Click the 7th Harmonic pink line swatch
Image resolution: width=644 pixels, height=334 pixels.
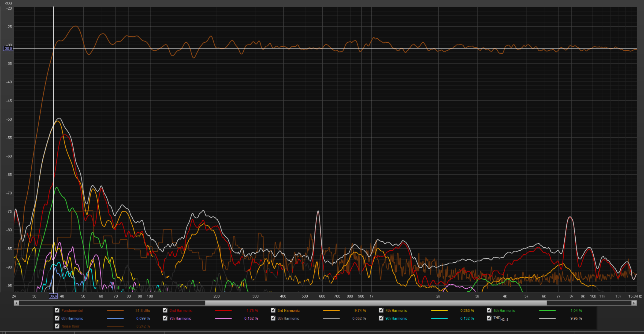point(223,319)
